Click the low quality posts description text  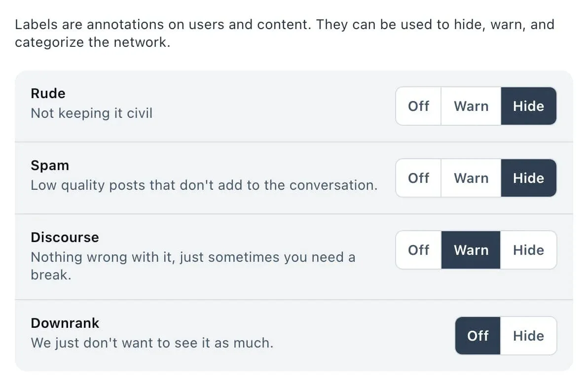click(205, 185)
